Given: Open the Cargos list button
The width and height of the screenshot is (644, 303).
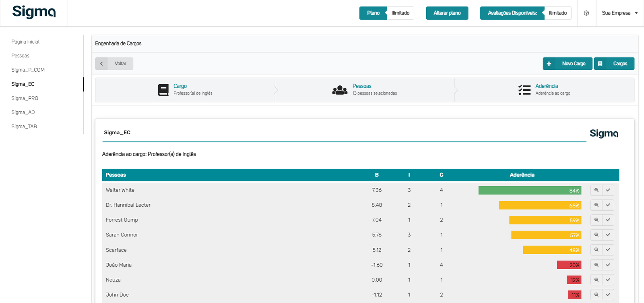Looking at the screenshot, I should 614,64.
